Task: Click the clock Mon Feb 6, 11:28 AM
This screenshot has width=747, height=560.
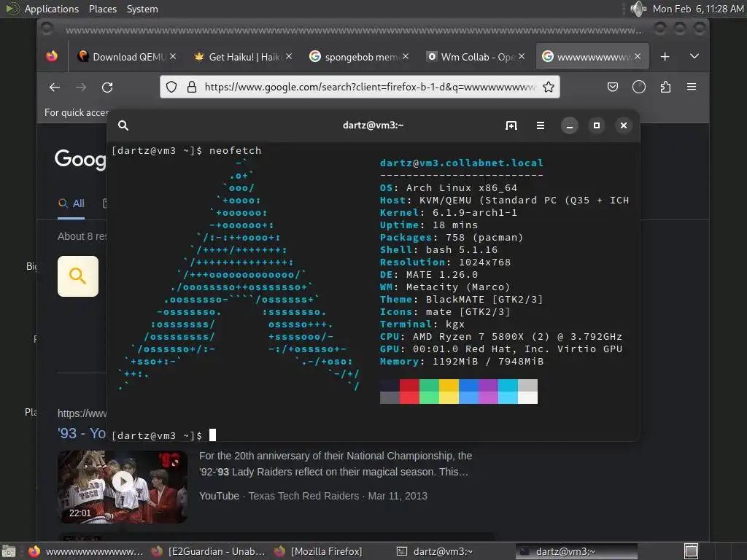Action: pyautogui.click(x=698, y=9)
